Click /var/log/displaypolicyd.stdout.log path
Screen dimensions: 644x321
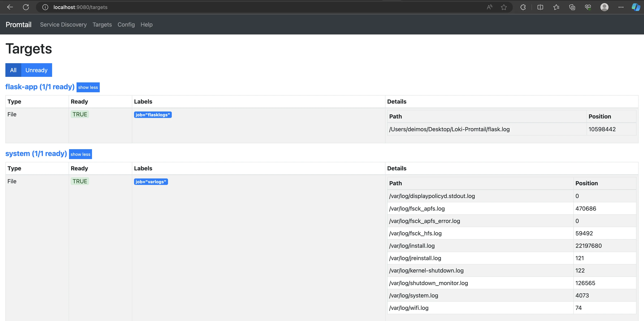[x=432, y=196]
